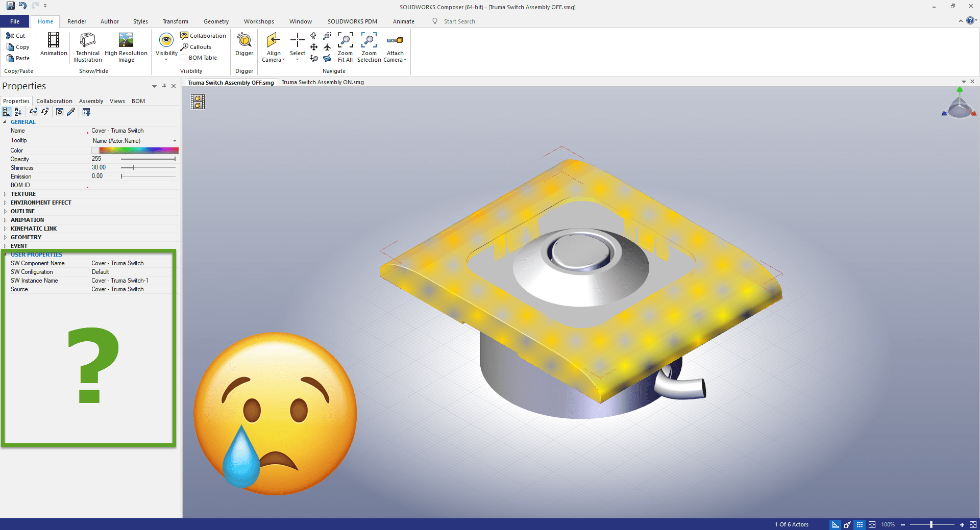Open the Properties panel options arrow

[x=154, y=86]
